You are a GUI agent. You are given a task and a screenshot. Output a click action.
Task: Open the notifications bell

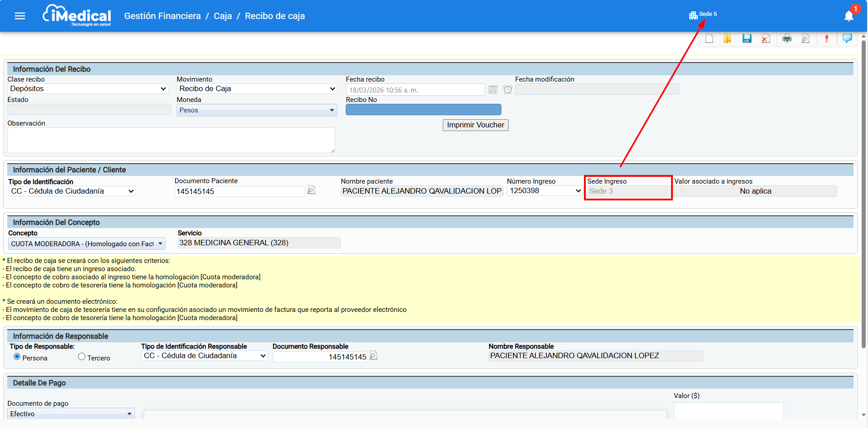tap(848, 16)
